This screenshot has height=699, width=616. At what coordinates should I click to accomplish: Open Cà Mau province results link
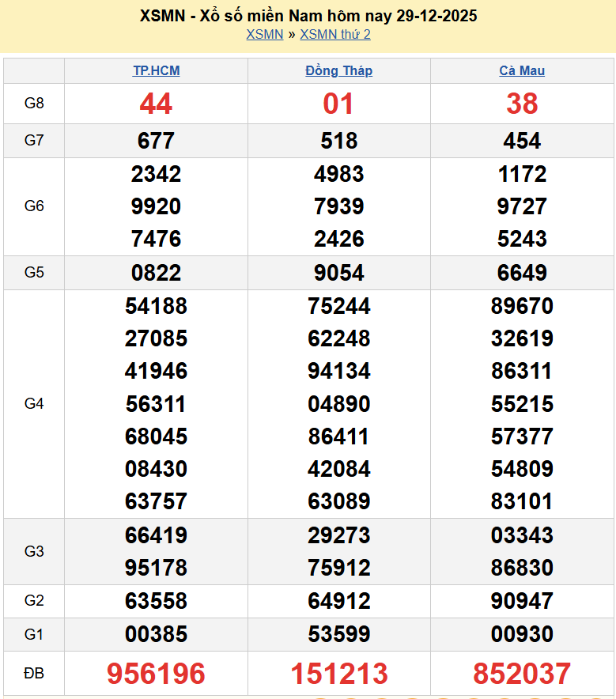pyautogui.click(x=522, y=70)
